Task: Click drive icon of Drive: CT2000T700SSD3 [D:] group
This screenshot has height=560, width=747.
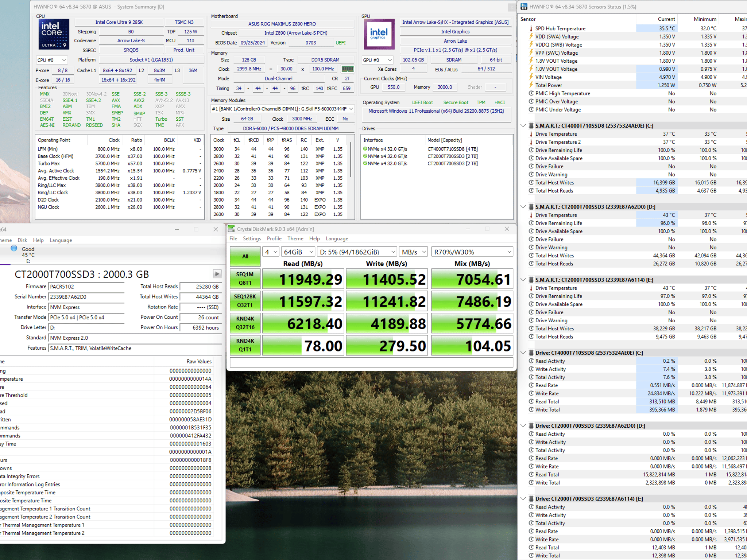Action: pos(531,425)
